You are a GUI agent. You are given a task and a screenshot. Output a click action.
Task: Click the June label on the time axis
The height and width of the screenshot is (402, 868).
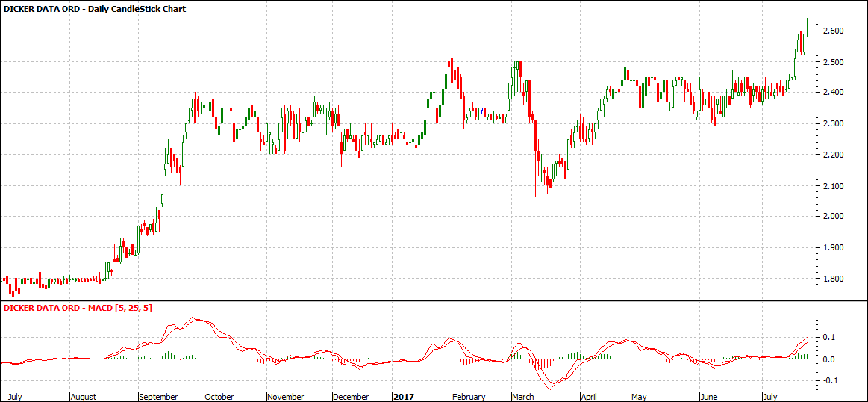tap(708, 397)
